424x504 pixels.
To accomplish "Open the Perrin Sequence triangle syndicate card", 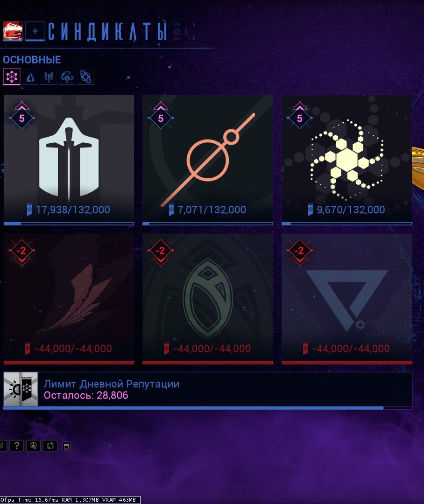I will coord(347,299).
